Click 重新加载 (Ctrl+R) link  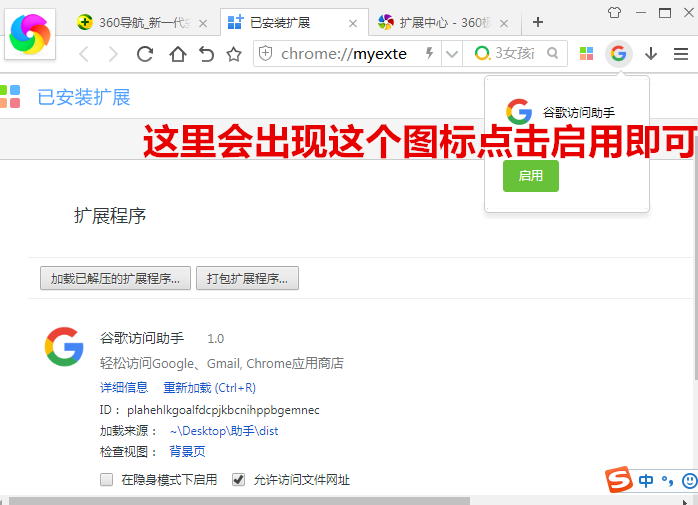(209, 387)
